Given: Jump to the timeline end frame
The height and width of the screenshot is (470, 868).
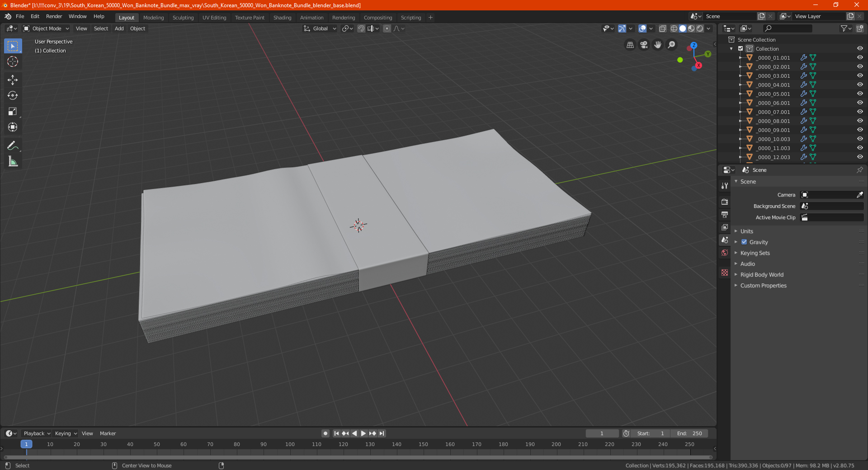Looking at the screenshot, I should [x=382, y=433].
